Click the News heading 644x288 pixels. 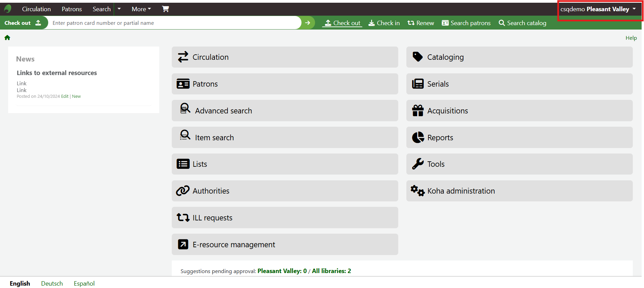click(x=25, y=59)
